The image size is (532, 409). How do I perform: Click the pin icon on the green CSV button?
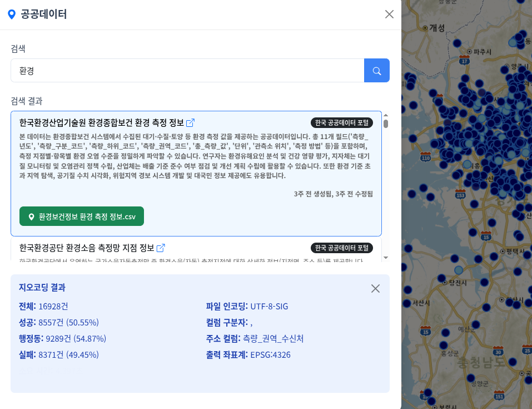click(x=31, y=216)
